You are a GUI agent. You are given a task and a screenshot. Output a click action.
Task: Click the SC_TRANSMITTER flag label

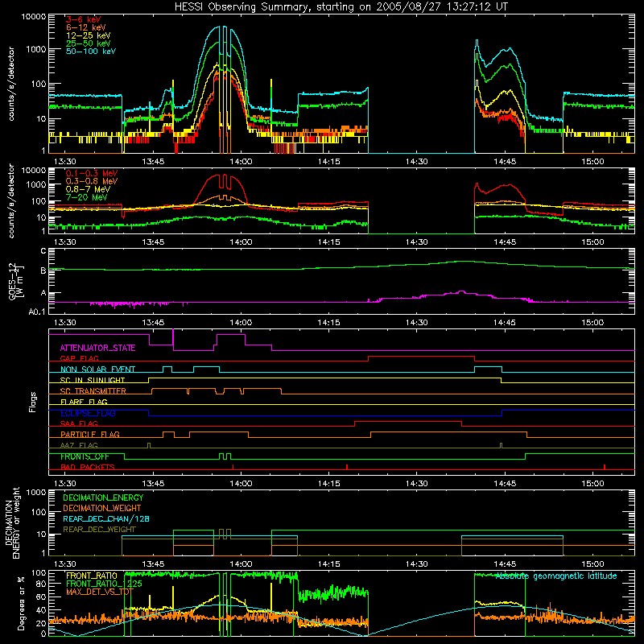pyautogui.click(x=93, y=391)
